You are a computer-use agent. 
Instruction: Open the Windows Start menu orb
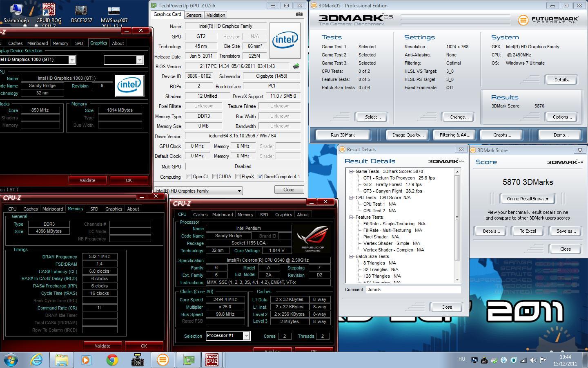pos(11,360)
